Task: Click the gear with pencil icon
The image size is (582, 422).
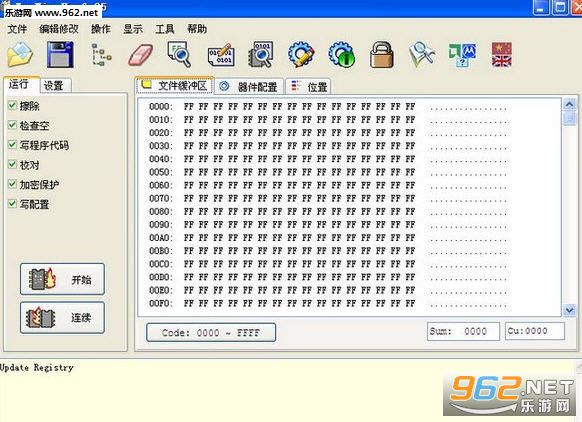Action: tap(301, 55)
